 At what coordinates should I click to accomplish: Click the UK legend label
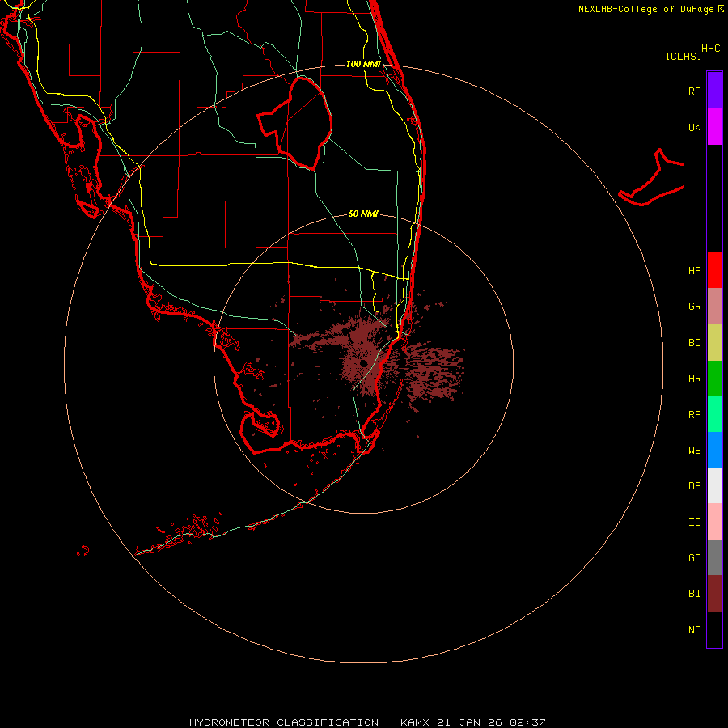(x=694, y=127)
